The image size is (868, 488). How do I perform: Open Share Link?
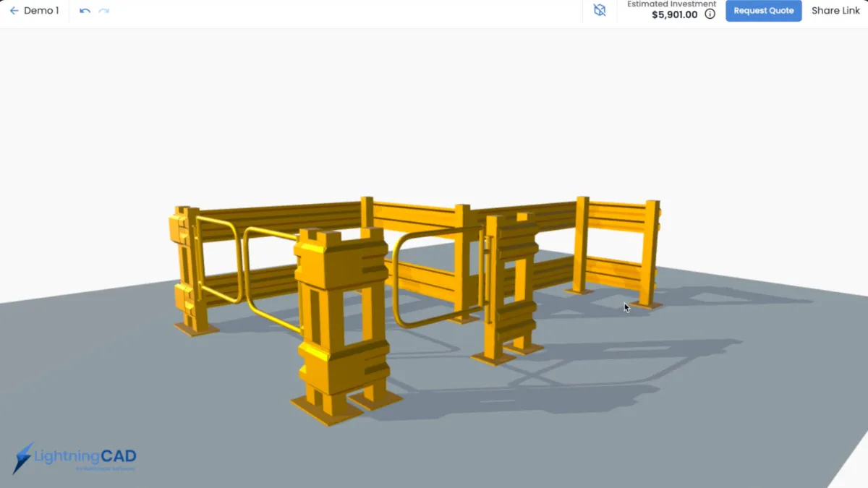tap(835, 10)
